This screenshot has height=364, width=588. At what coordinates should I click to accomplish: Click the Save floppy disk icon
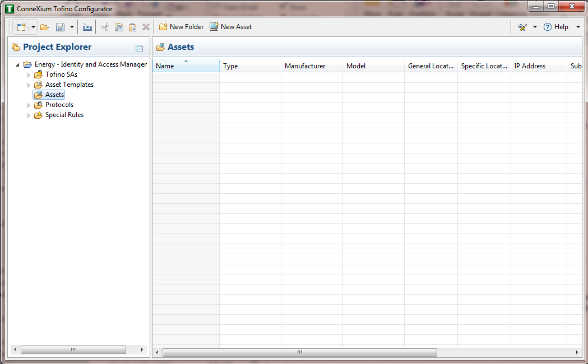coord(60,27)
